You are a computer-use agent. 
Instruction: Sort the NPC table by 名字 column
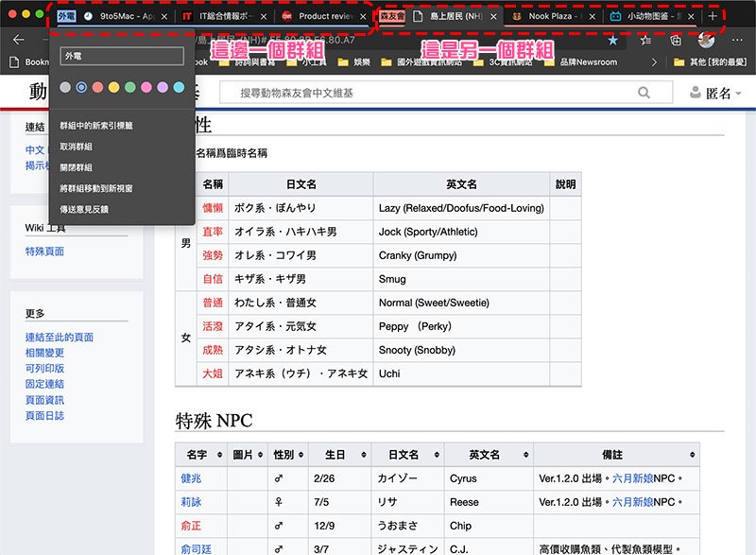[202, 455]
